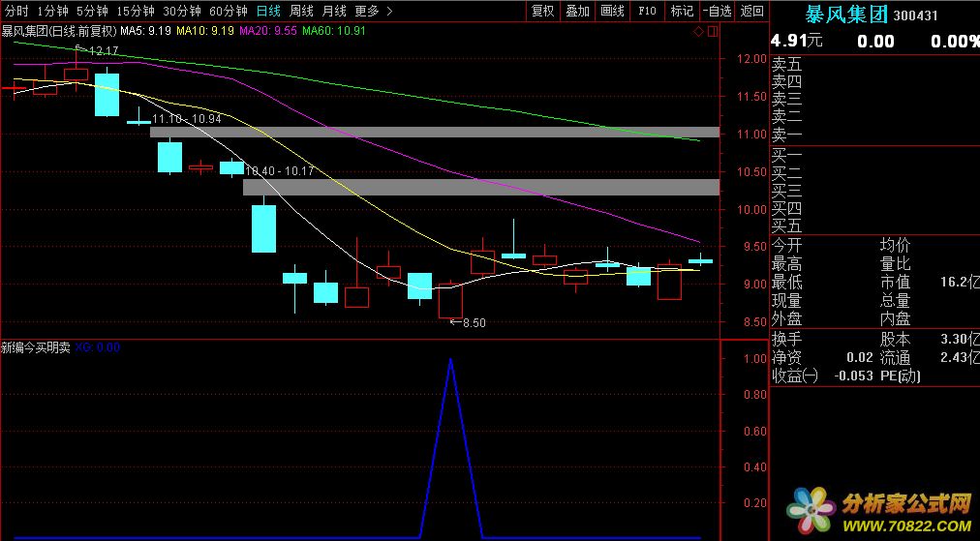Image resolution: width=980 pixels, height=541 pixels.
Task: Click the 8.50 low price label
Action: pyautogui.click(x=475, y=323)
